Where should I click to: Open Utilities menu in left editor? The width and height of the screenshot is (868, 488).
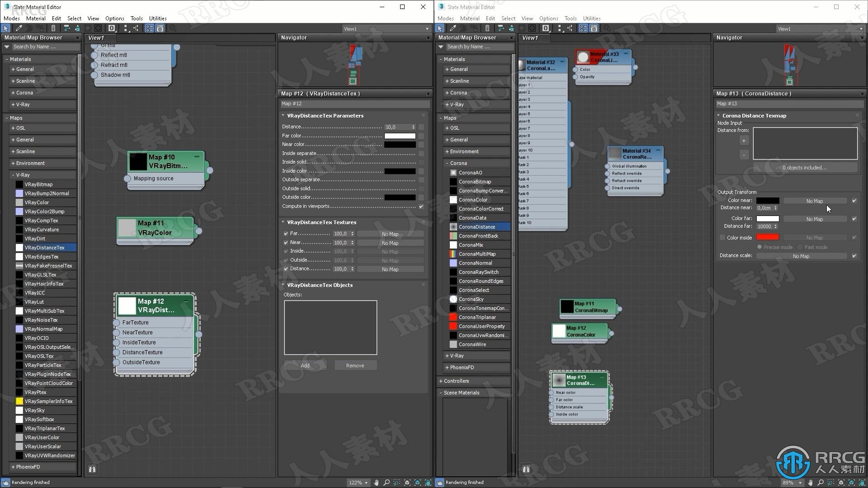157,19
